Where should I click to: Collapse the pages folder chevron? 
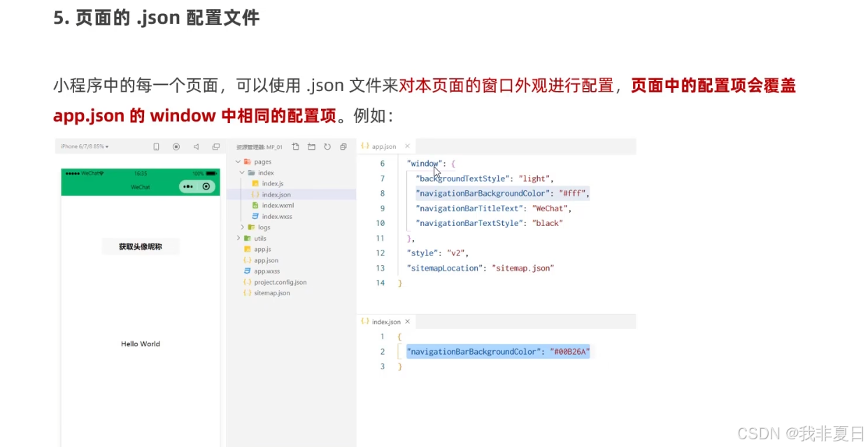pyautogui.click(x=238, y=162)
